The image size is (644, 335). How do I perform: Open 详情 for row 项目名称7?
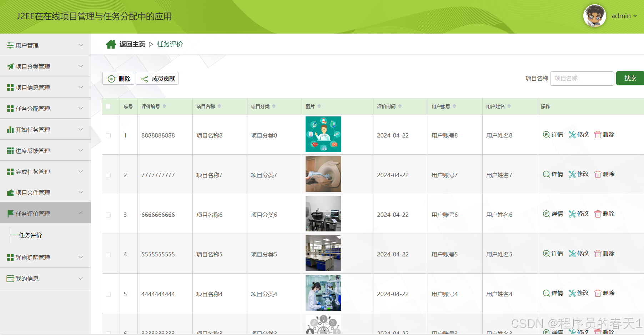coord(553,174)
